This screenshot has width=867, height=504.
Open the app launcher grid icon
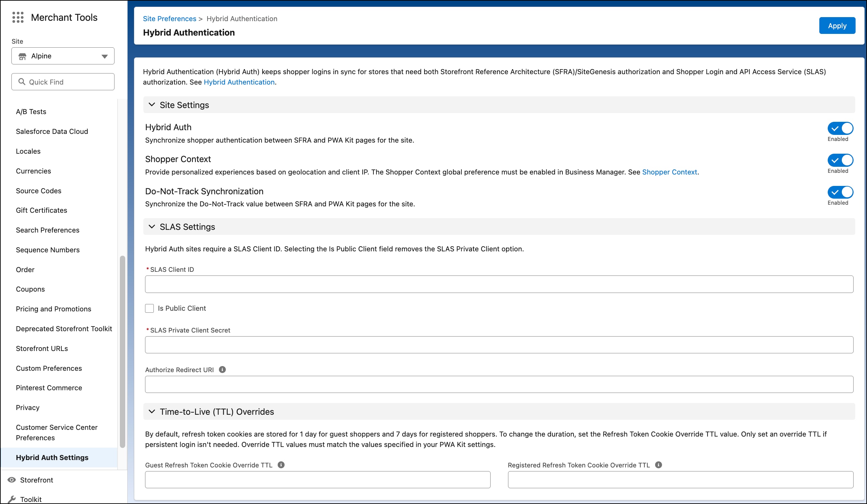pyautogui.click(x=18, y=17)
